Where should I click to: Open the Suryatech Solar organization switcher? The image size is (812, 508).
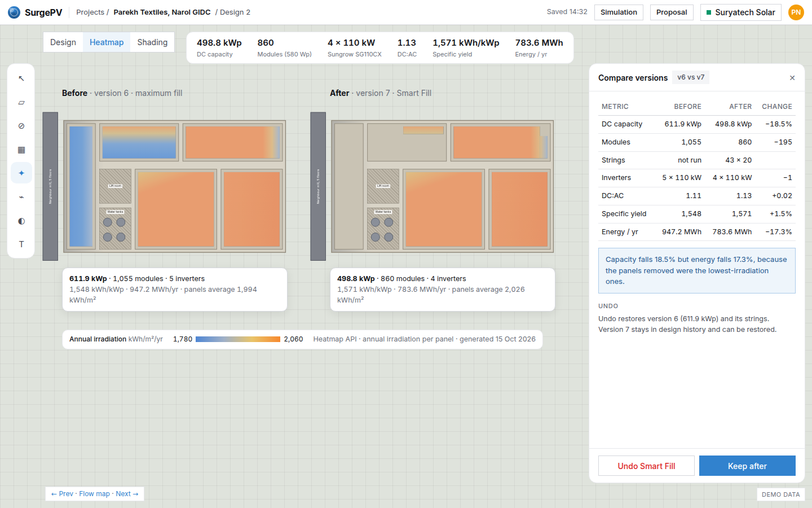point(741,12)
